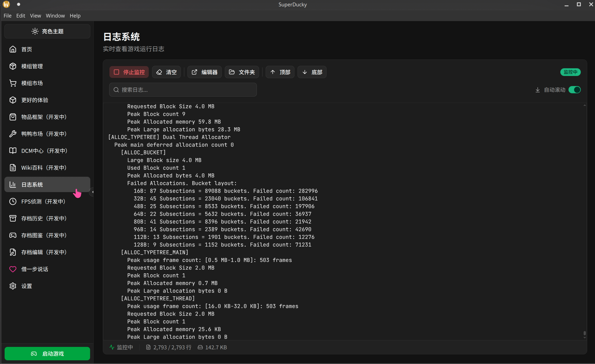
Task: Open the 存档图鉴 gamepad entry
Action: 44,235
